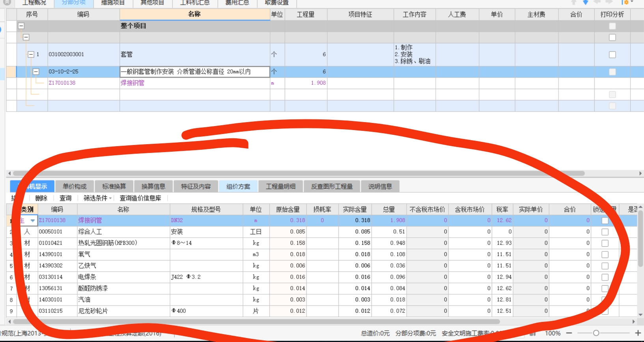Screen dimensions: 644x342
Task: Click the 税率 column header in lower table
Action: click(502, 210)
